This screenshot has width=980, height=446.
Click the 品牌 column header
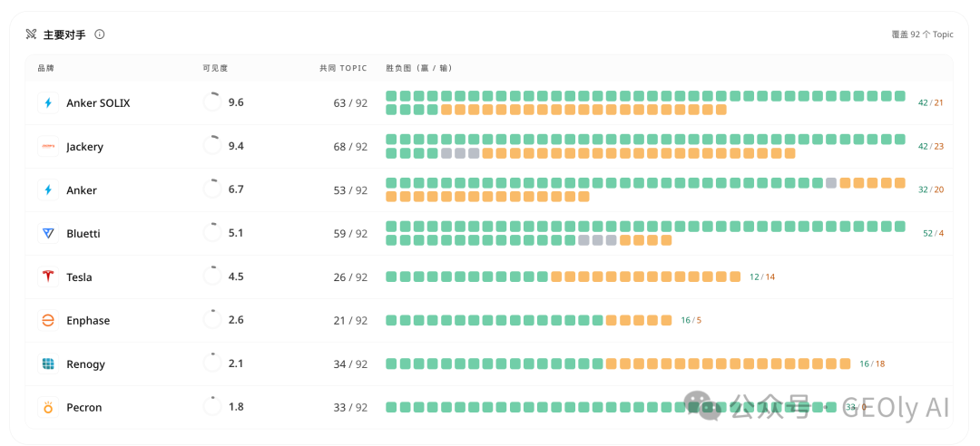[x=45, y=68]
